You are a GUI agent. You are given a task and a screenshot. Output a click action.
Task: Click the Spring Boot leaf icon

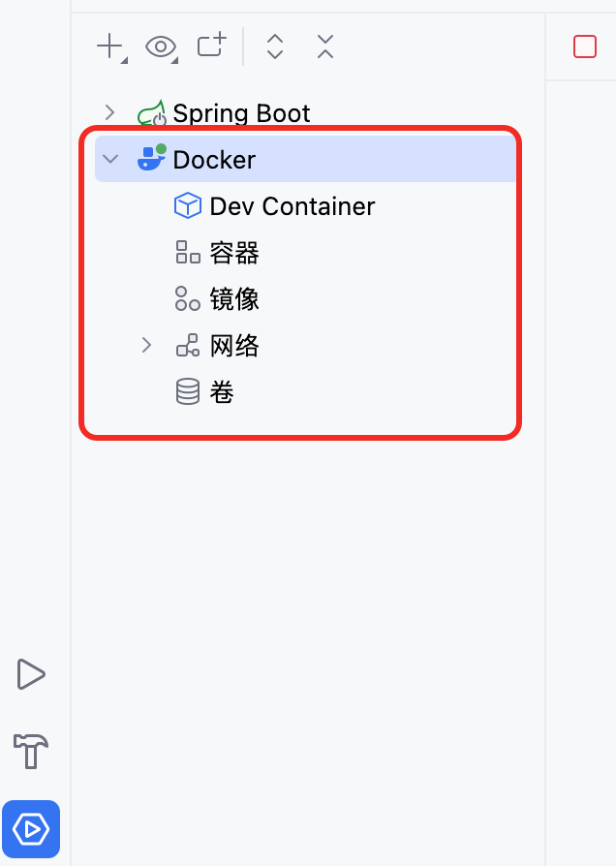point(152,112)
